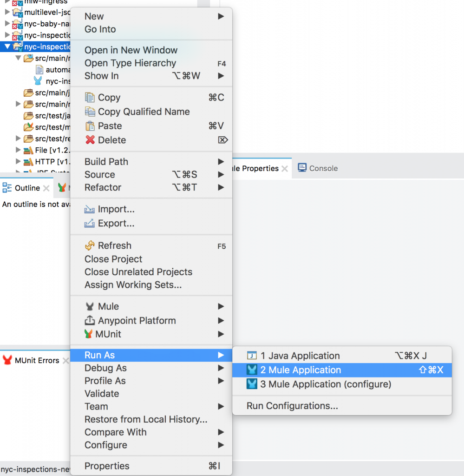Close the Outline view tab

tap(45, 188)
